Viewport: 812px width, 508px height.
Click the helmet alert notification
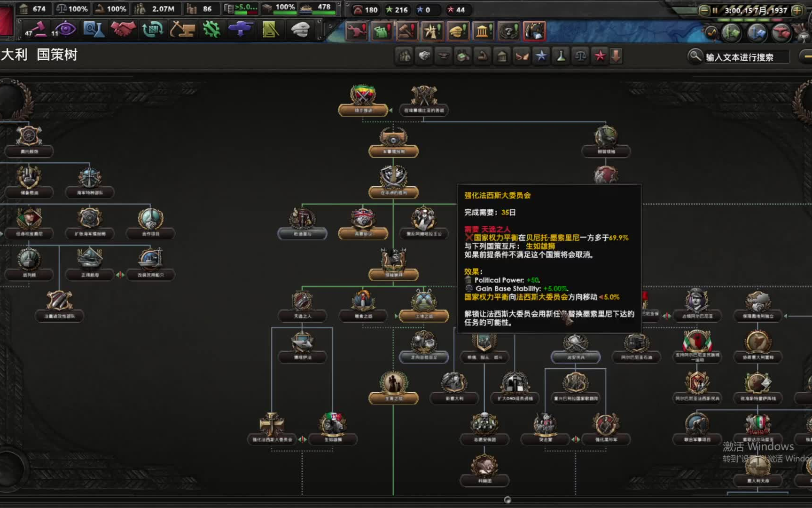(x=458, y=32)
